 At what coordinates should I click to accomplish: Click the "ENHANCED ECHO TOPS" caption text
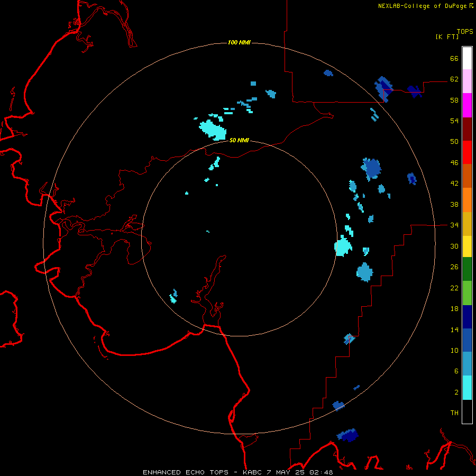pyautogui.click(x=186, y=472)
